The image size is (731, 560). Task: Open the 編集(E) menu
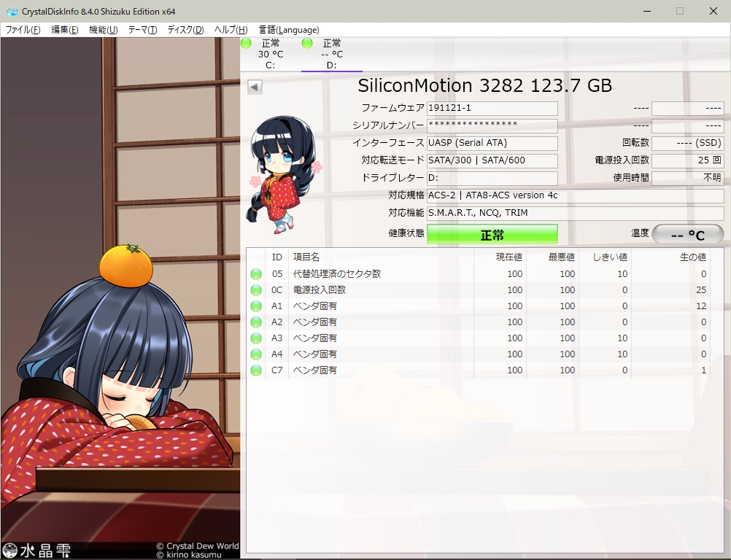pyautogui.click(x=64, y=30)
